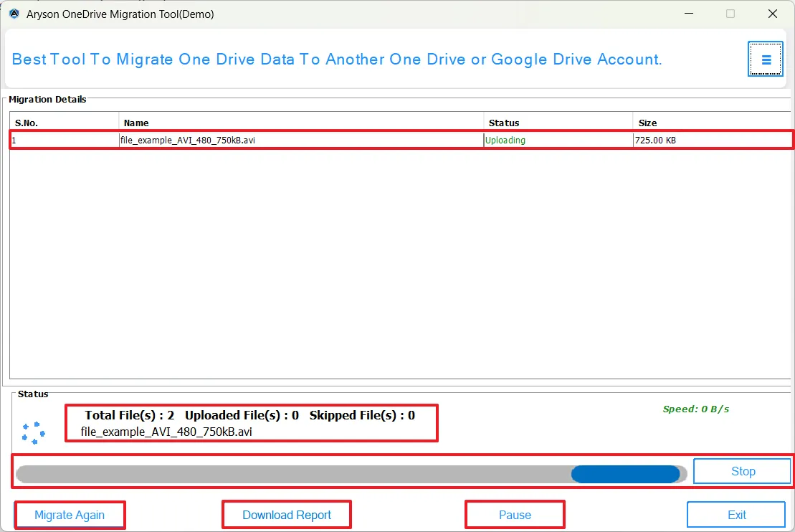
Task: Click the blue migration progress bar
Action: click(x=625, y=473)
